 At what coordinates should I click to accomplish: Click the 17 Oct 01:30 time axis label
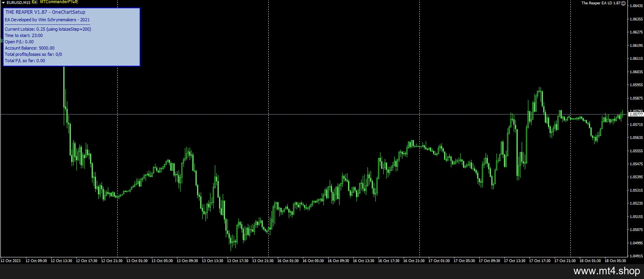click(x=440, y=261)
